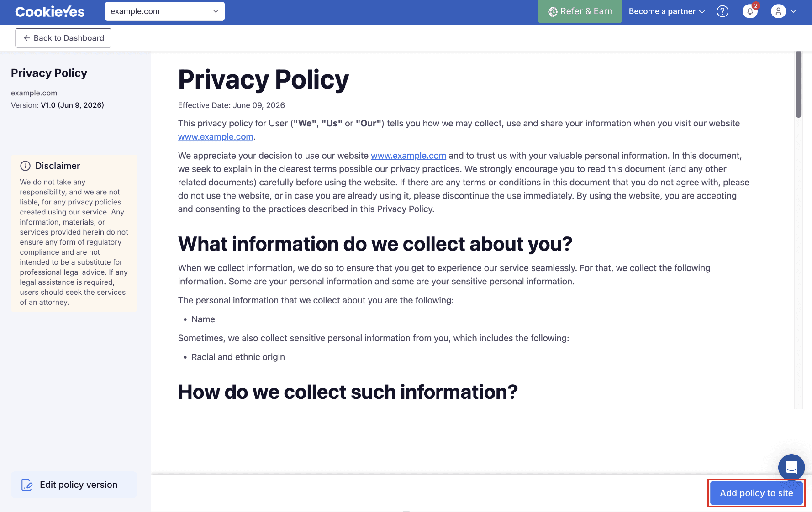Click Back to Dashboard button

coord(63,38)
